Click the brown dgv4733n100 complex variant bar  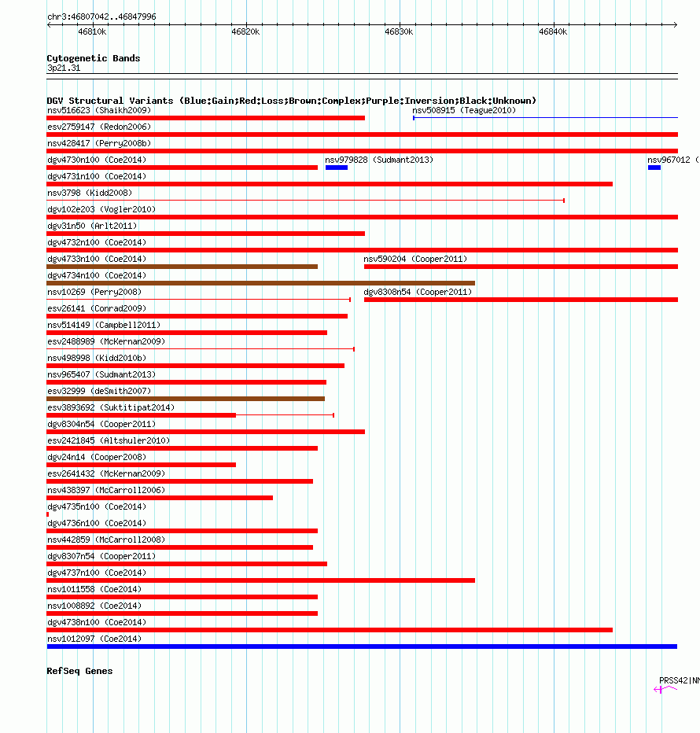pyautogui.click(x=182, y=267)
